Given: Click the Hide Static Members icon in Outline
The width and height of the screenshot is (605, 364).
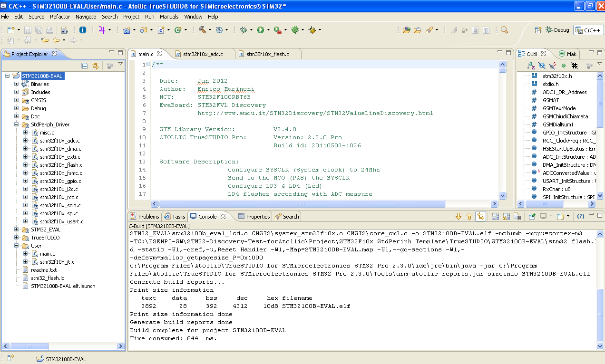Looking at the screenshot, I should pyautogui.click(x=552, y=66).
